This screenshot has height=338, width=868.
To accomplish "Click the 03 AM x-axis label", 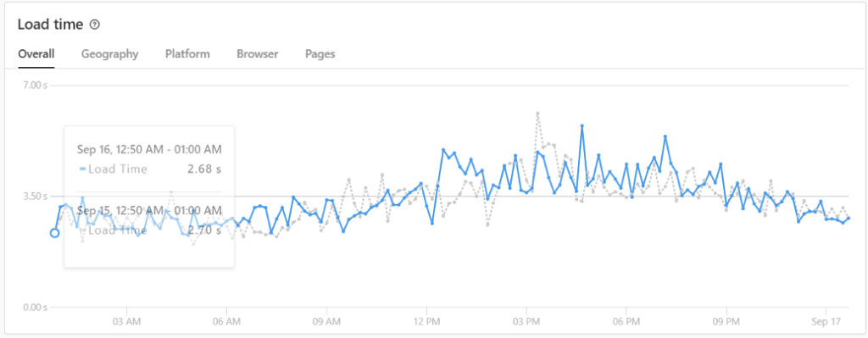I will (127, 322).
